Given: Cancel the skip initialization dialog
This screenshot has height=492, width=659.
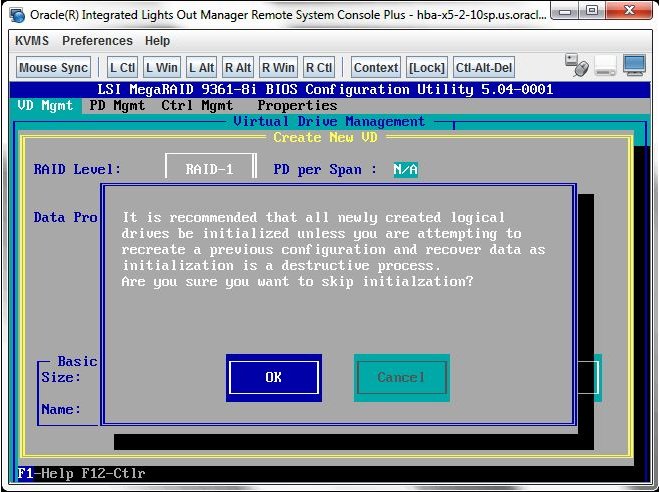Looking at the screenshot, I should [x=401, y=377].
